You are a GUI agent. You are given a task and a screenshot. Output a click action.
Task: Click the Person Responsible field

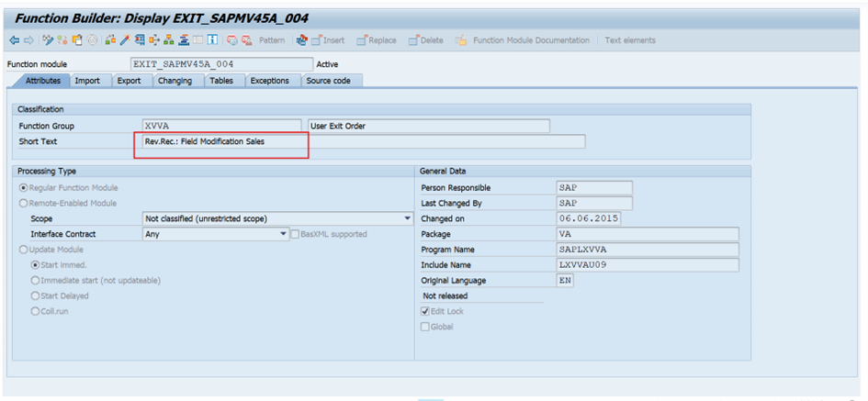(594, 188)
